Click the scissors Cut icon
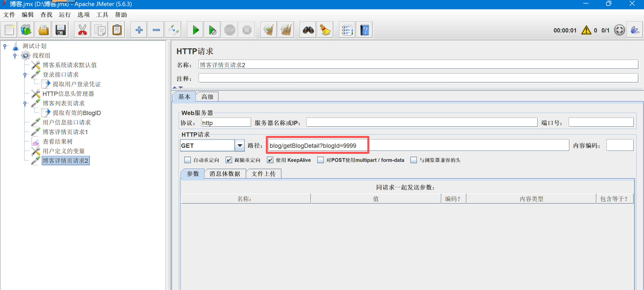 pos(82,30)
